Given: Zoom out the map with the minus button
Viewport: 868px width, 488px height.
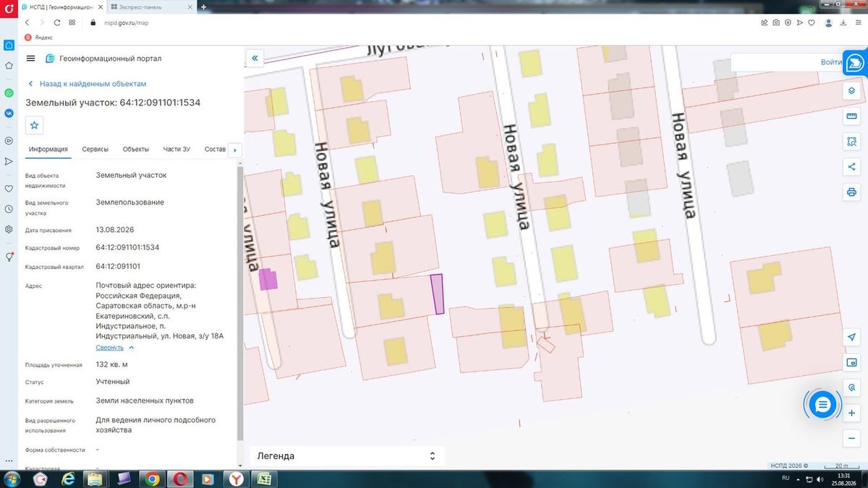Looking at the screenshot, I should [852, 438].
